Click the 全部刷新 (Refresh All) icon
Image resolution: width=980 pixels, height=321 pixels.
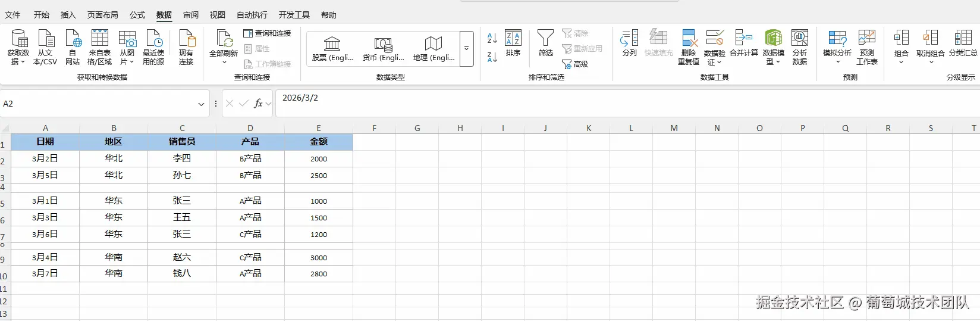(224, 39)
